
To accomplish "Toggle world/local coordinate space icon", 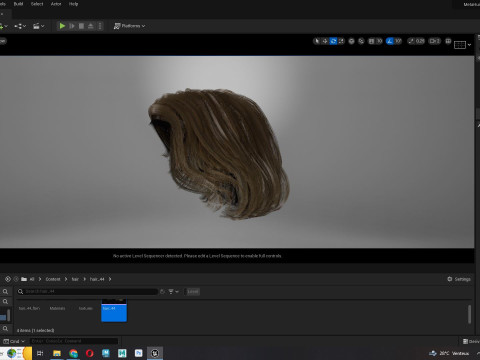I will [351, 41].
